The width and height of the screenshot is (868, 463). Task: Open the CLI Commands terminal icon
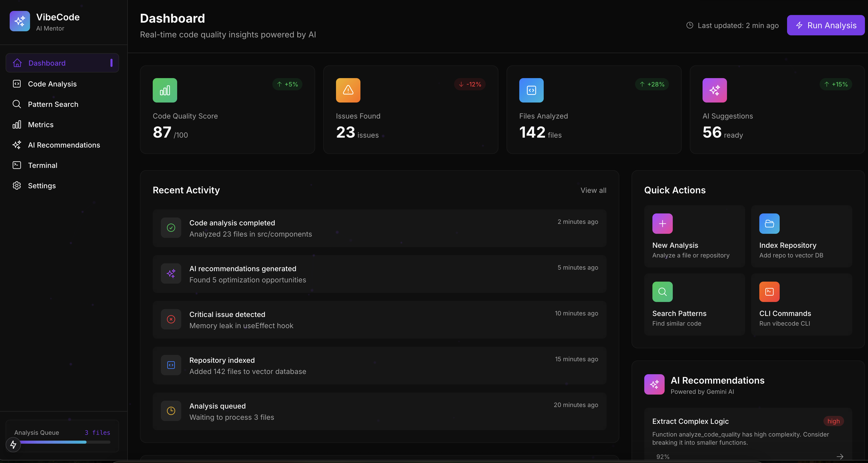769,292
